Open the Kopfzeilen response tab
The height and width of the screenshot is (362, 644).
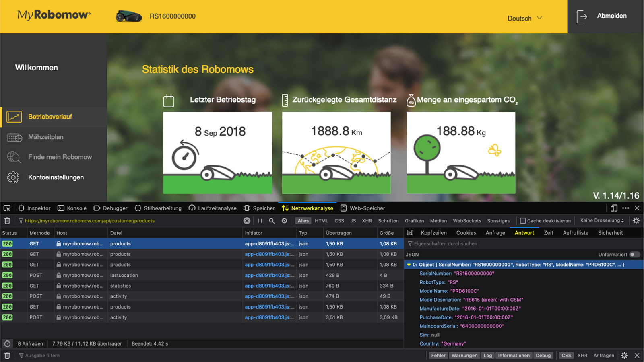[433, 233]
